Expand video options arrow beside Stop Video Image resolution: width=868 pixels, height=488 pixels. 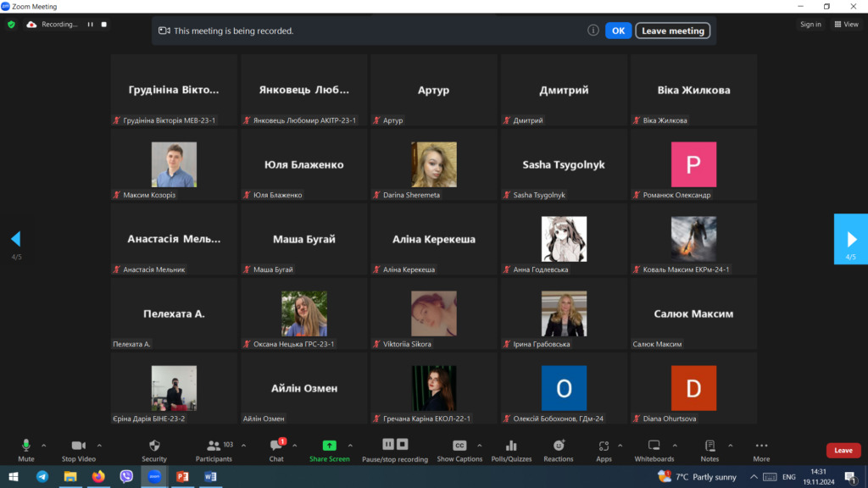click(99, 445)
